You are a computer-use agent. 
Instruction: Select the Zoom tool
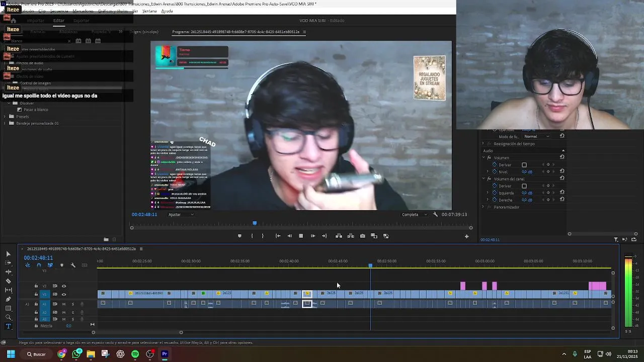[8, 317]
